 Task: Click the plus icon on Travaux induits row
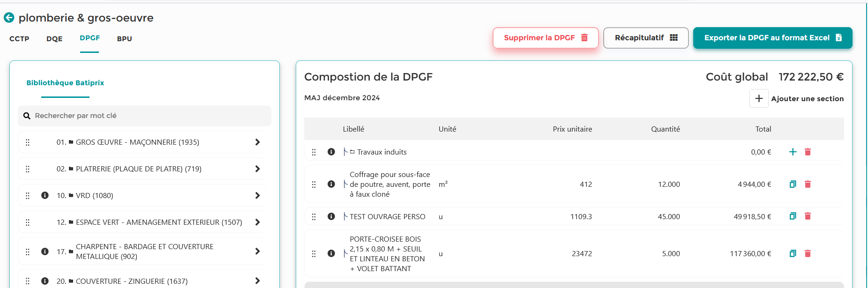click(793, 152)
